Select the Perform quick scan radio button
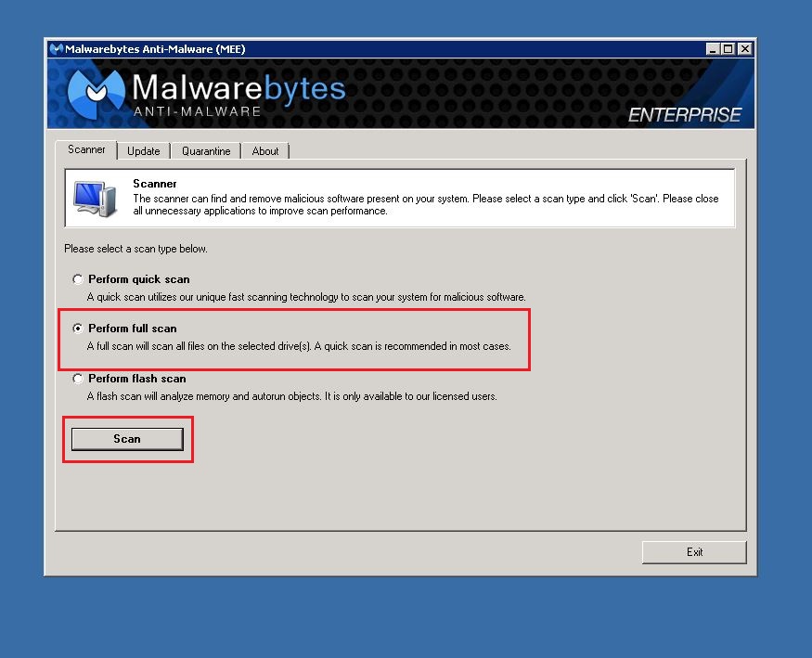 (78, 279)
